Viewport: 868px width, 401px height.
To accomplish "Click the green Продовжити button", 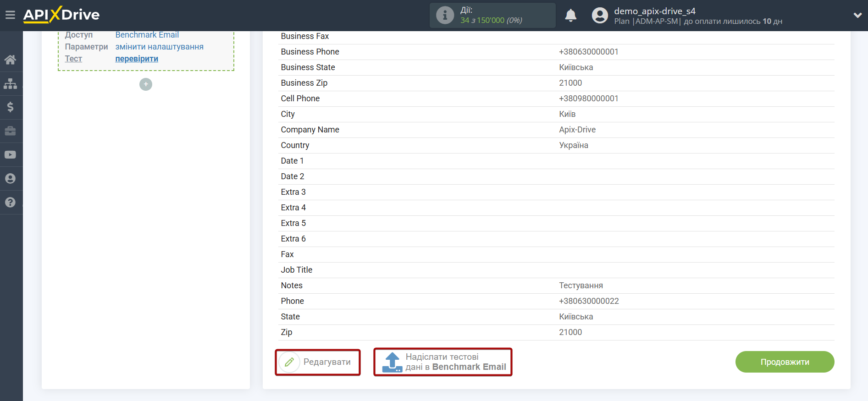I will tap(785, 362).
